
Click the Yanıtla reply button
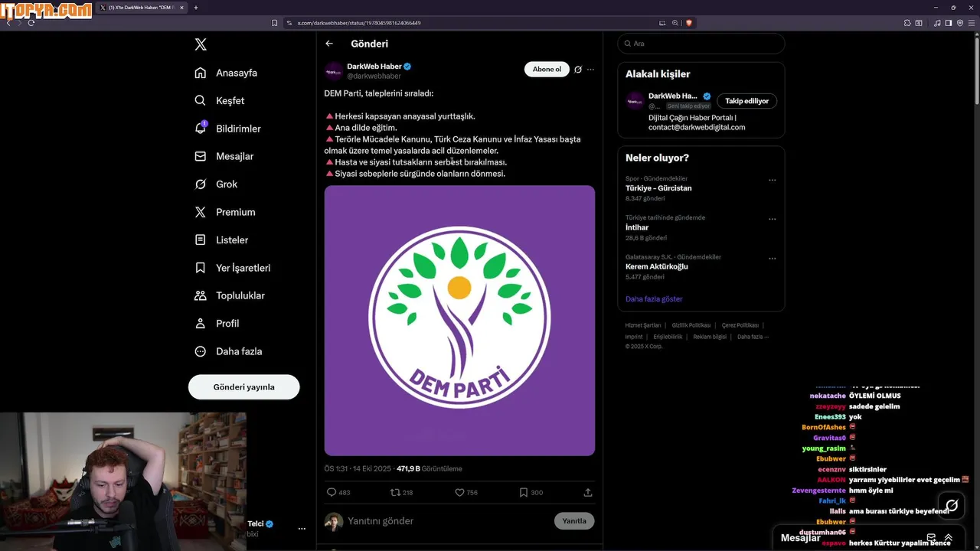[x=574, y=521]
